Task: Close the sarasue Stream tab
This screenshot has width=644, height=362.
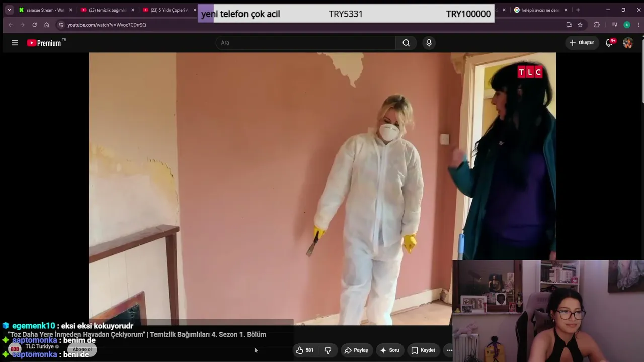Action: click(70, 10)
